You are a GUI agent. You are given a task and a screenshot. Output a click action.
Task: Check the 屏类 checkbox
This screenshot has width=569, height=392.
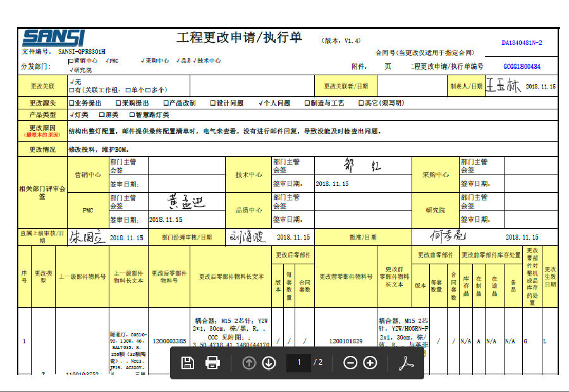pyautogui.click(x=102, y=114)
